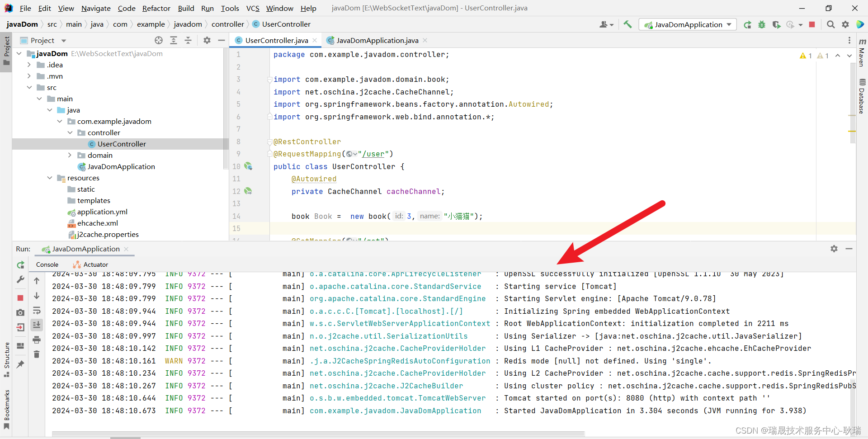Toggle the Bookmarks side tool window button
The height and width of the screenshot is (439, 868).
[x=6, y=409]
